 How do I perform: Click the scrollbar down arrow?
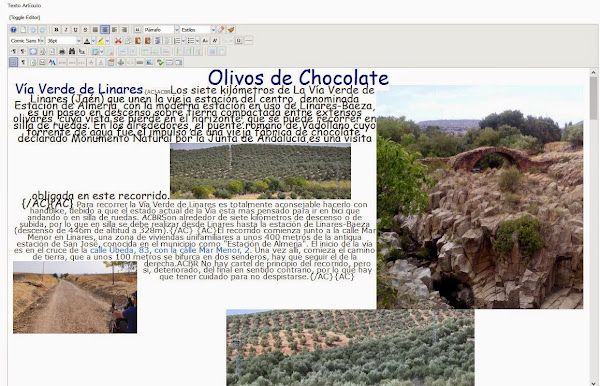click(x=593, y=383)
